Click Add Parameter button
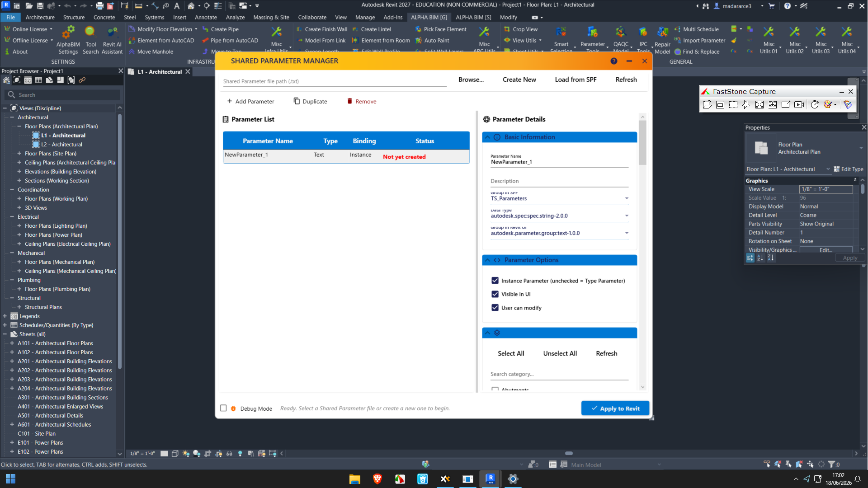The width and height of the screenshot is (868, 488). pos(250,101)
